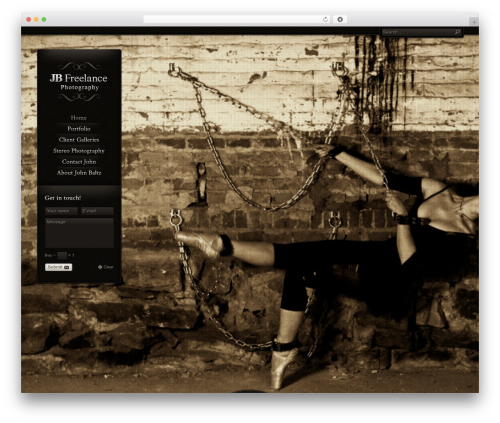Focus the Search field at top right
This screenshot has width=500, height=423.
coord(421,32)
